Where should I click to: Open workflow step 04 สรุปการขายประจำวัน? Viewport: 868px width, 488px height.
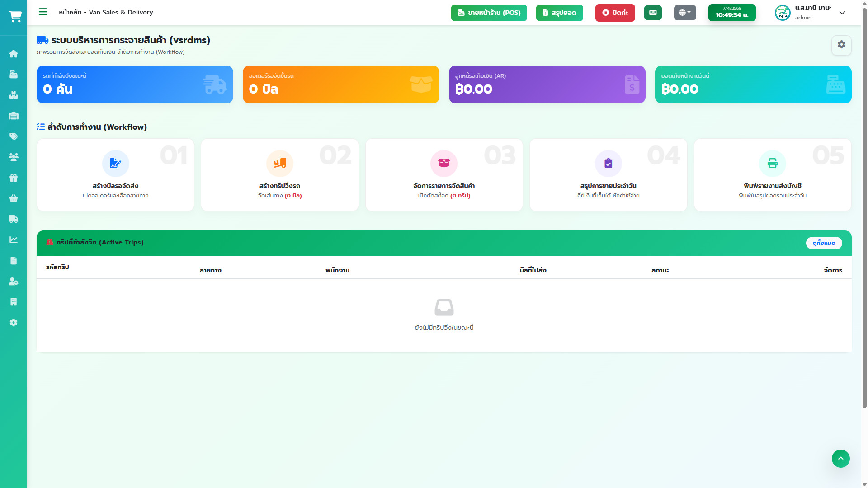[608, 175]
